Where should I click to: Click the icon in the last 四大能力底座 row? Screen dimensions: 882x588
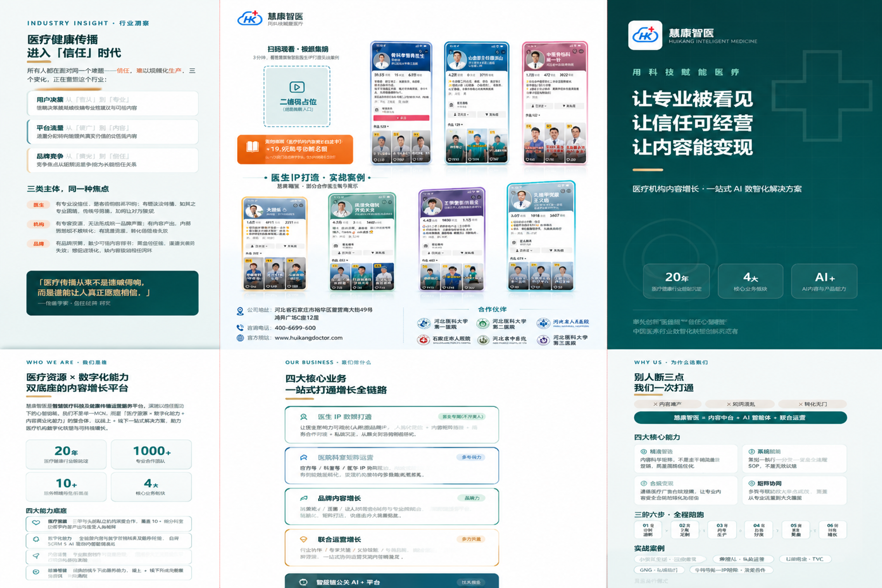pyautogui.click(x=36, y=572)
